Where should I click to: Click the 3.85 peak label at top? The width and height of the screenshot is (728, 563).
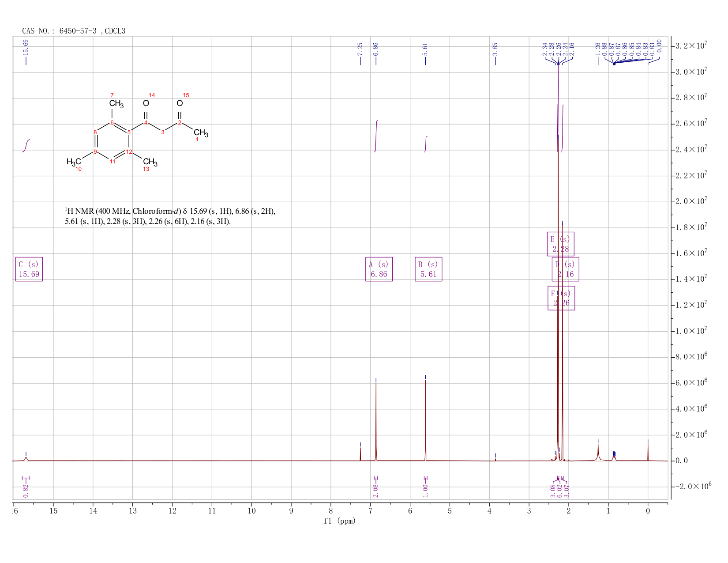coord(495,49)
